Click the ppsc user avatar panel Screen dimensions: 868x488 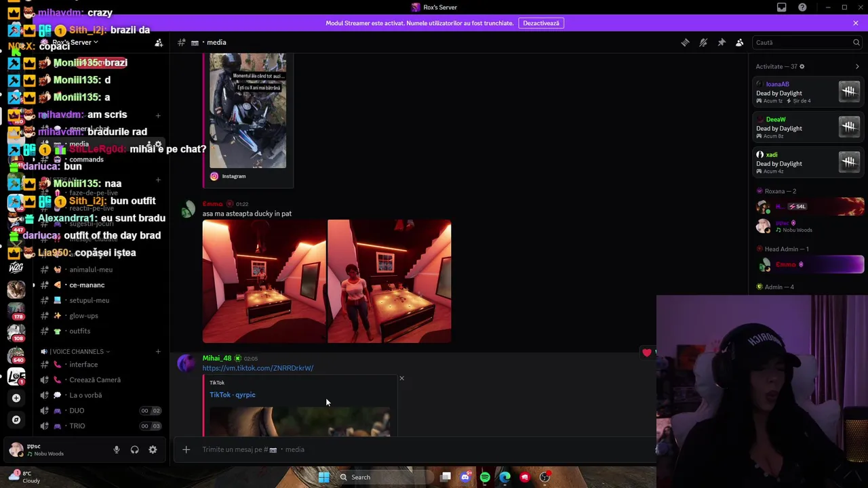(x=37, y=449)
